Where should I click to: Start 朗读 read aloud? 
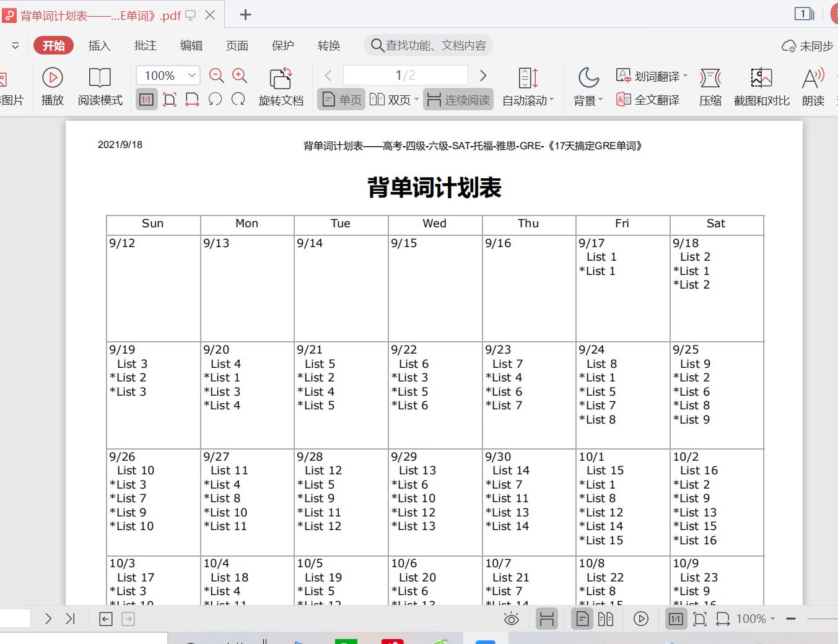813,79
